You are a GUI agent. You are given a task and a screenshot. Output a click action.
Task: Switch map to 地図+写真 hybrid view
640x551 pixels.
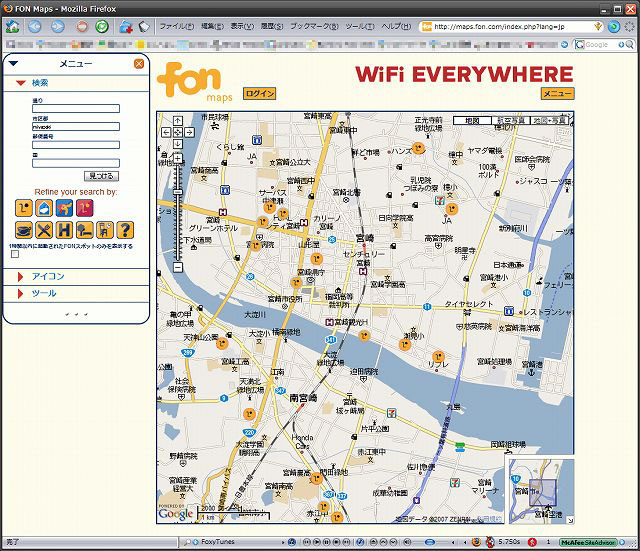[x=549, y=120]
